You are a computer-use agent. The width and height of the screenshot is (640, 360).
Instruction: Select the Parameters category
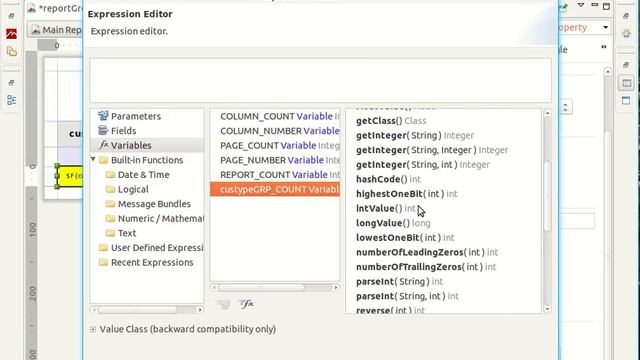[x=136, y=116]
